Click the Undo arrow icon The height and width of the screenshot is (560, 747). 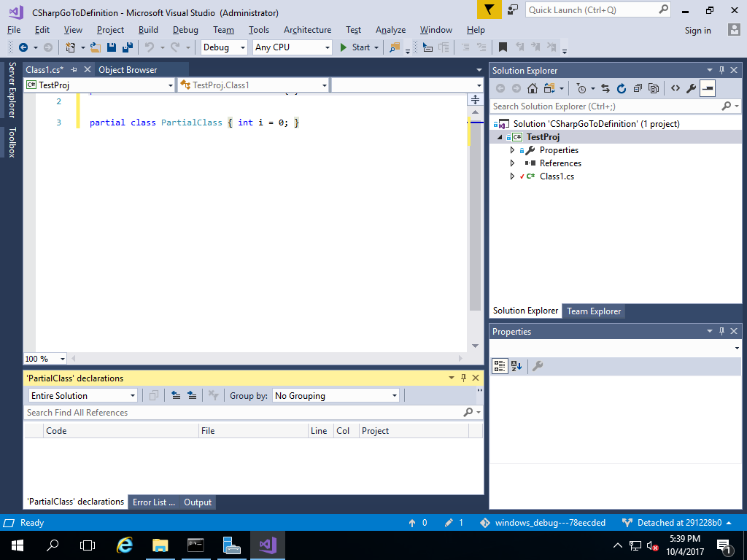150,47
